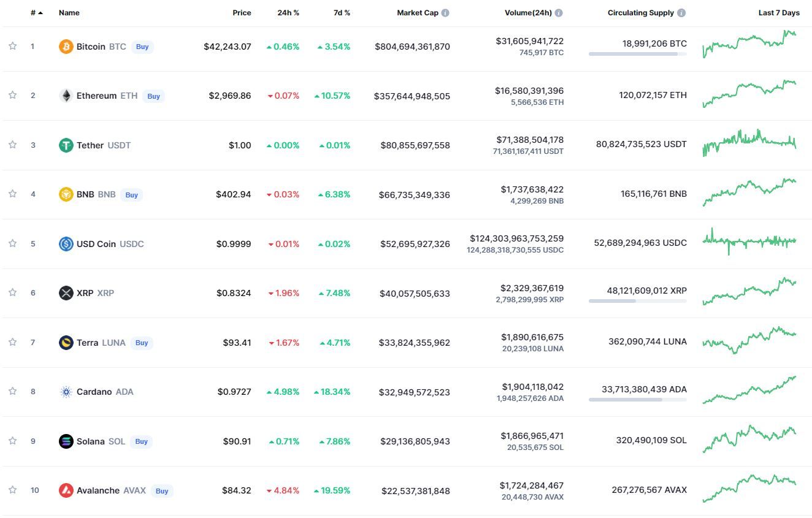Click the USD Coin logo icon
Viewport: 812px width, 518px height.
[66, 244]
